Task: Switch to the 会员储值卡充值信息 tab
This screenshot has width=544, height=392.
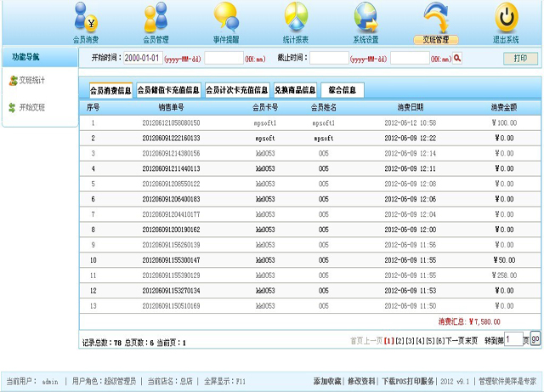Action: pos(168,90)
